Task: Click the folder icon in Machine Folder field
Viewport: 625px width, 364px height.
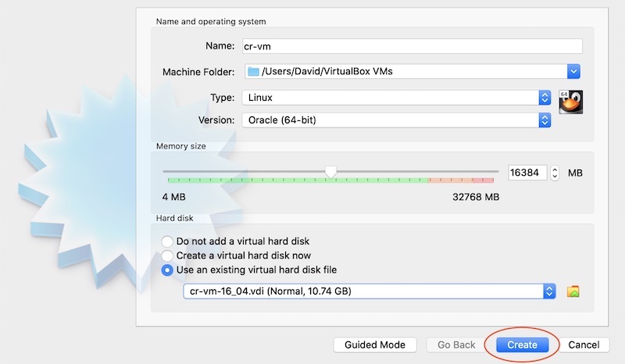Action: tap(253, 72)
